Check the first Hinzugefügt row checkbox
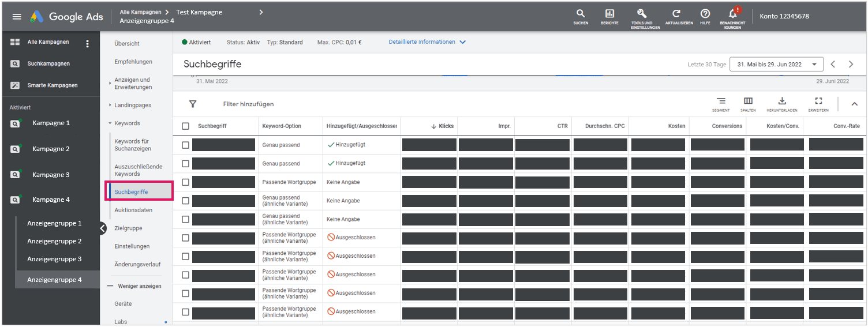This screenshot has height=327, width=868. click(x=185, y=145)
